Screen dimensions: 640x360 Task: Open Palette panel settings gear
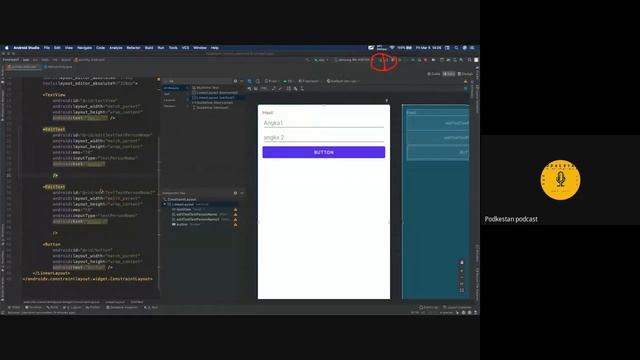pyautogui.click(x=236, y=81)
